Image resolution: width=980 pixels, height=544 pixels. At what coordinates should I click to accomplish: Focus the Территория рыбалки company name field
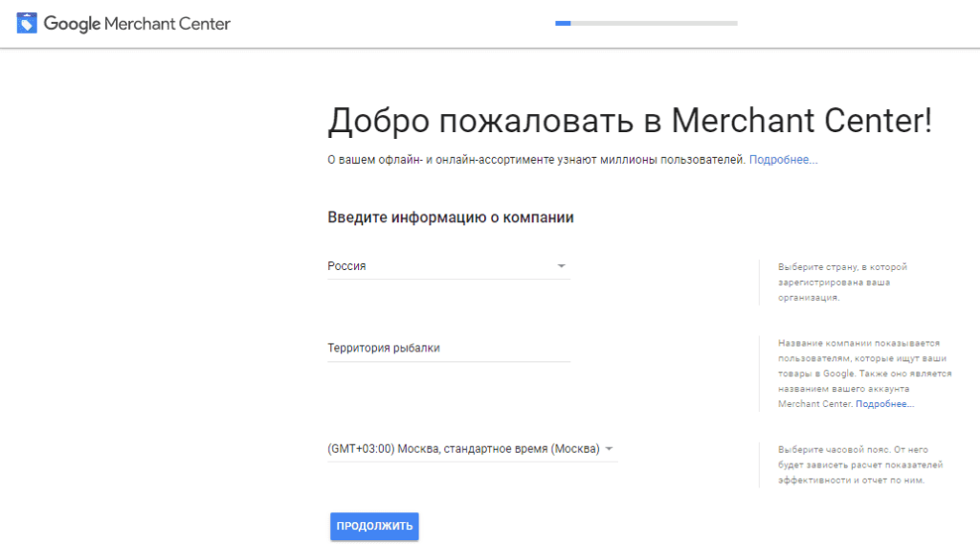[449, 349]
